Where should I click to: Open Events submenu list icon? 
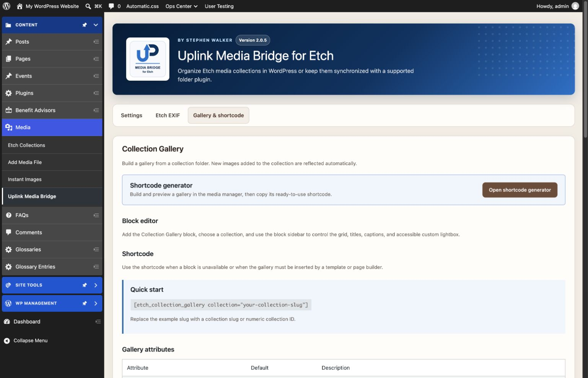pyautogui.click(x=96, y=76)
